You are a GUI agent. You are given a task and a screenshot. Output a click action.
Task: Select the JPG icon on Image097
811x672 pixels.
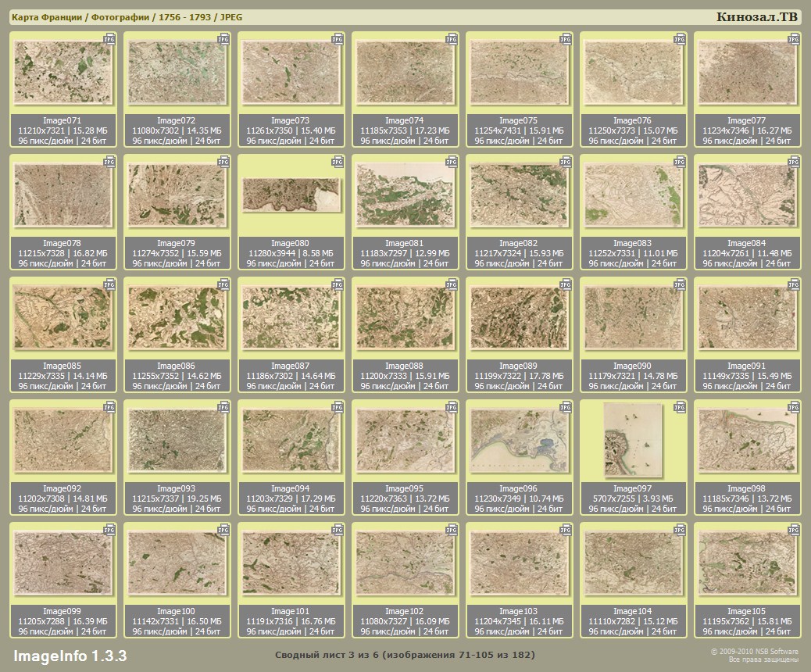tap(680, 406)
